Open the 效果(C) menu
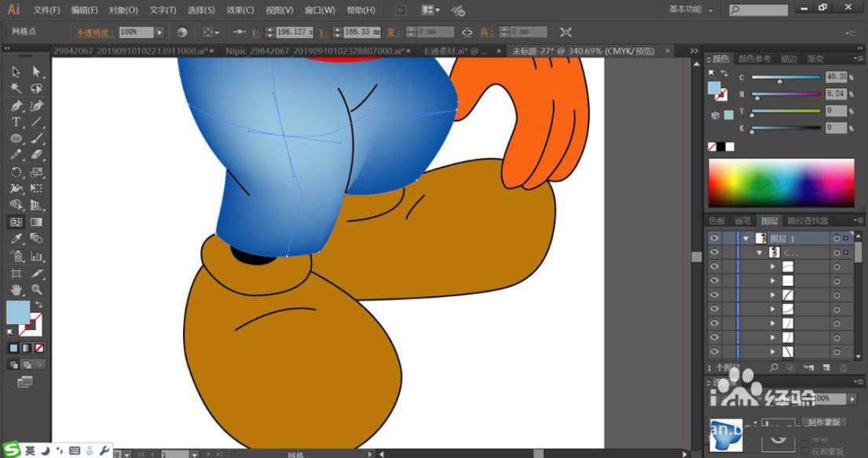 240,10
